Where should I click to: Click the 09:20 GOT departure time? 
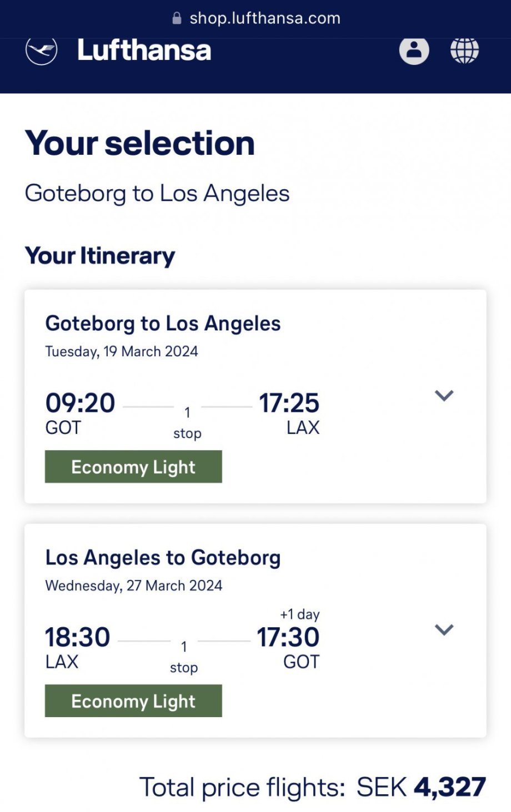pyautogui.click(x=80, y=403)
